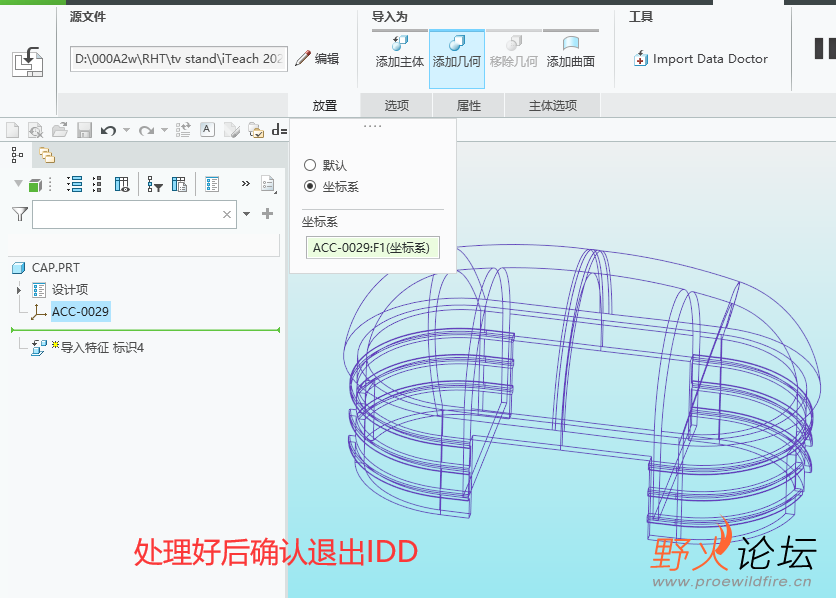Click the pause icon in the ribbon
The height and width of the screenshot is (598, 836).
pyautogui.click(x=824, y=49)
